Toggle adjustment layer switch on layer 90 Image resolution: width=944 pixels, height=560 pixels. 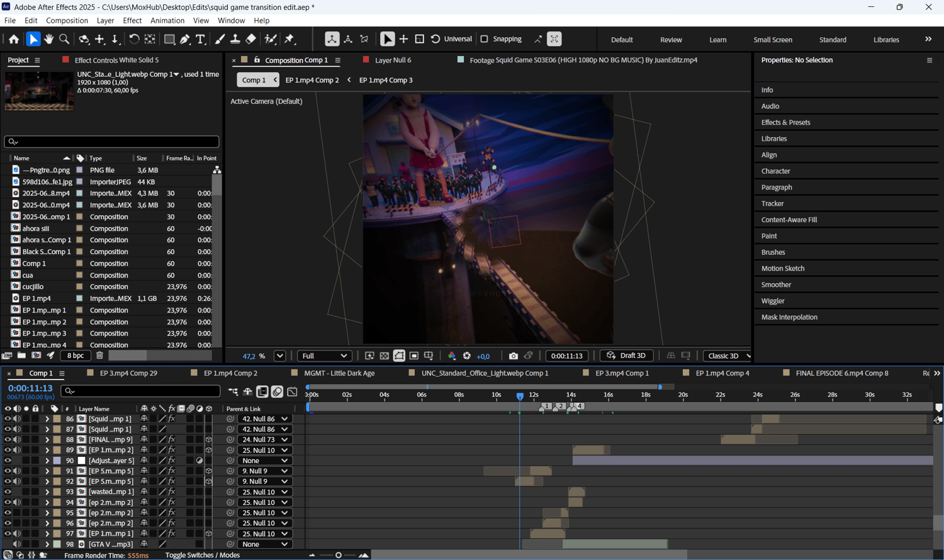199,461
